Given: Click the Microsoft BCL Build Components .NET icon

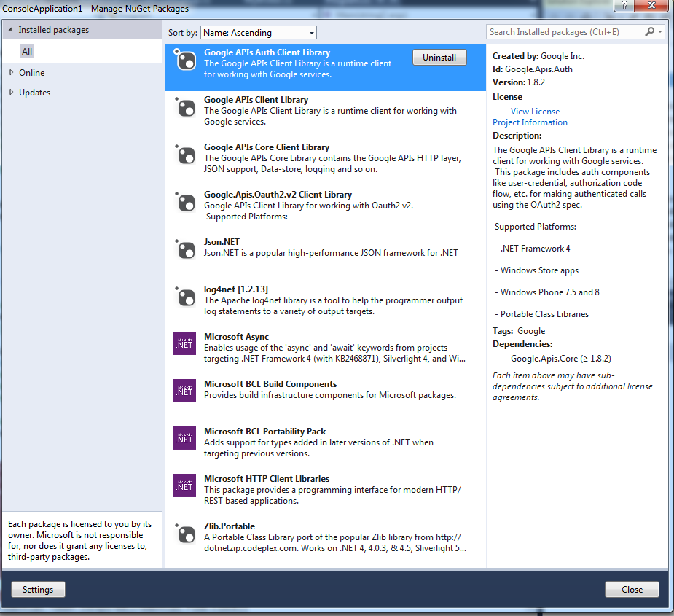Looking at the screenshot, I should 184,391.
